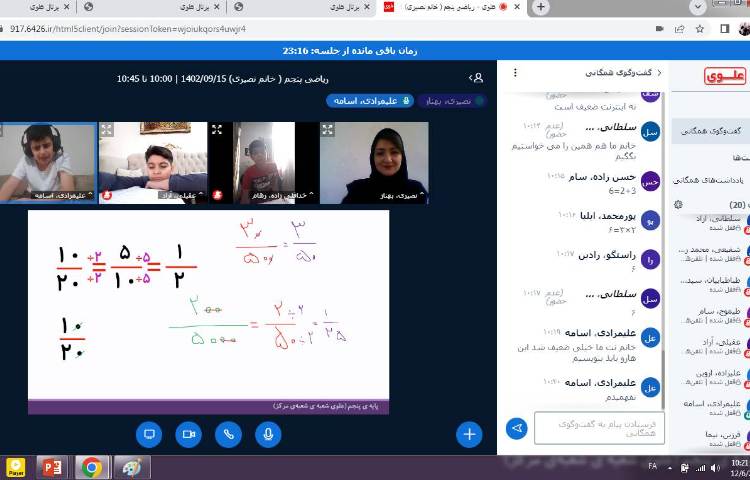
Task: Click the chat panel scrollbar
Action: [662, 380]
